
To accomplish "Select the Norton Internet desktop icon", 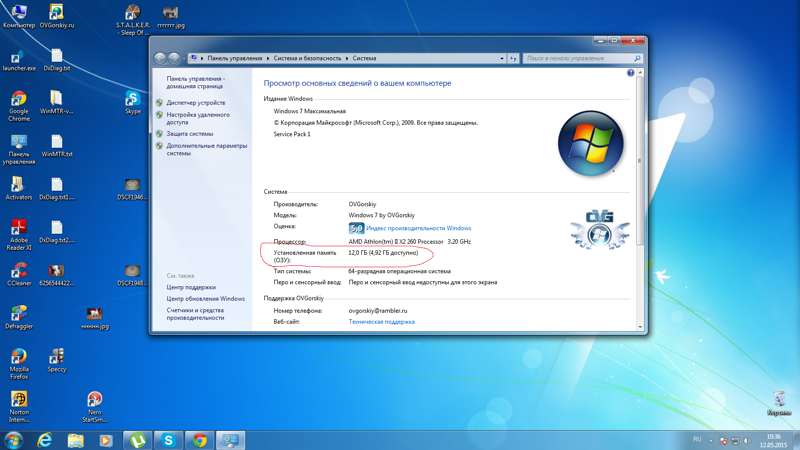I will [x=19, y=407].
